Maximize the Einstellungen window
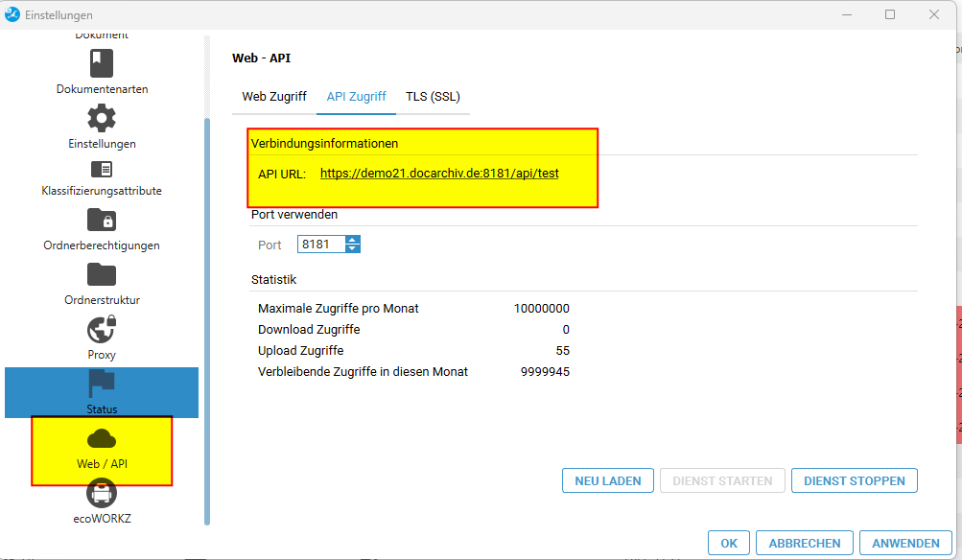This screenshot has width=962, height=560. point(890,14)
